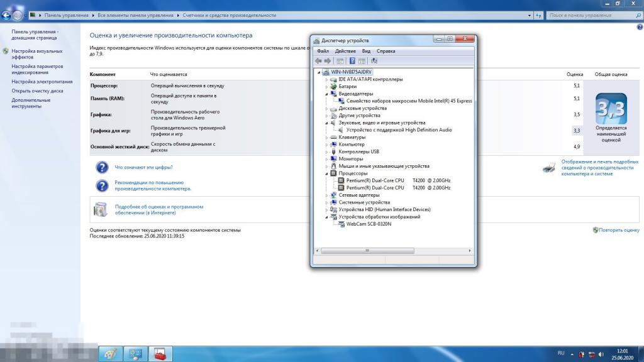Click the Forward arrow in Device Manager toolbar

tap(327, 61)
